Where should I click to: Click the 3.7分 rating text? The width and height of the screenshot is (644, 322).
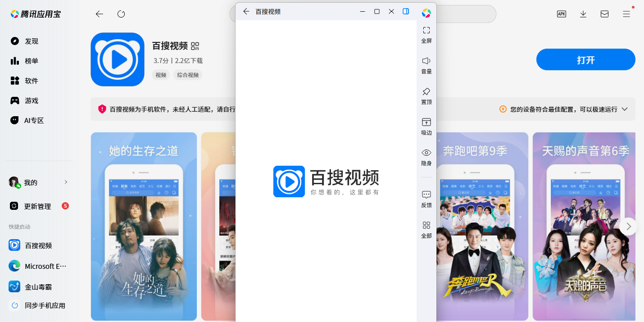161,61
